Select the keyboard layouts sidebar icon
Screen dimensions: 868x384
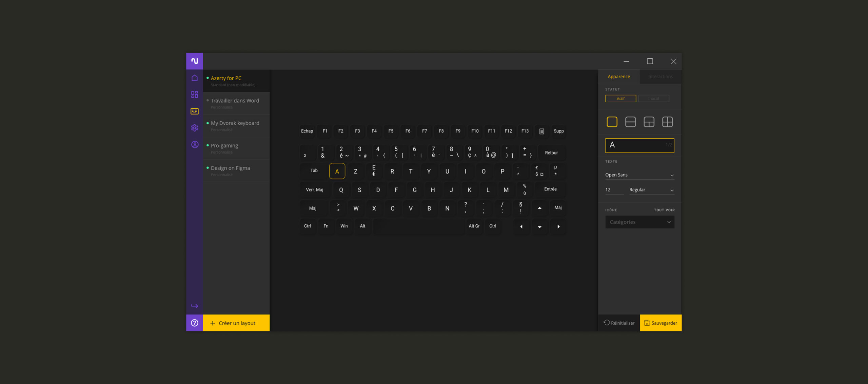coord(194,111)
